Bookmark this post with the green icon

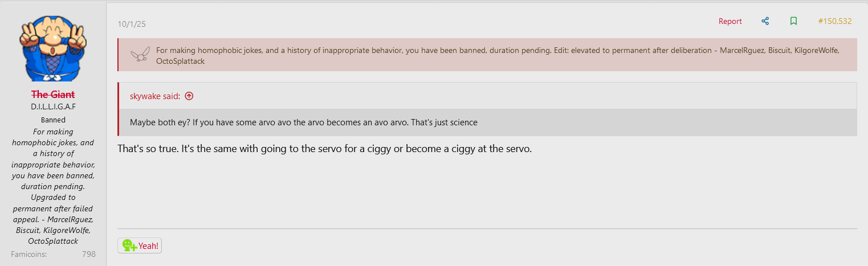point(793,21)
